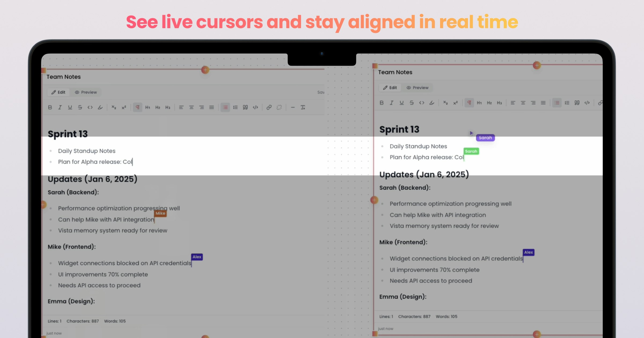Toggle bold formatting in the left editor toolbar

50,107
